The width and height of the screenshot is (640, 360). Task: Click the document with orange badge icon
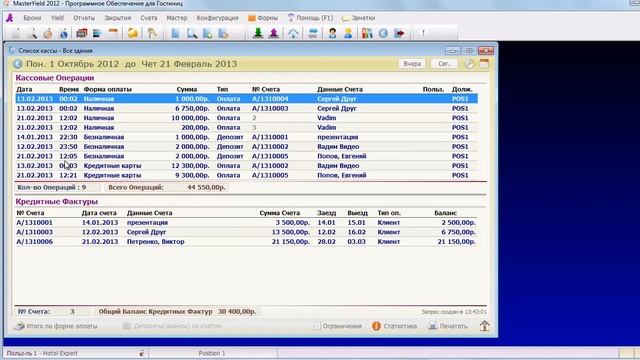(223, 33)
